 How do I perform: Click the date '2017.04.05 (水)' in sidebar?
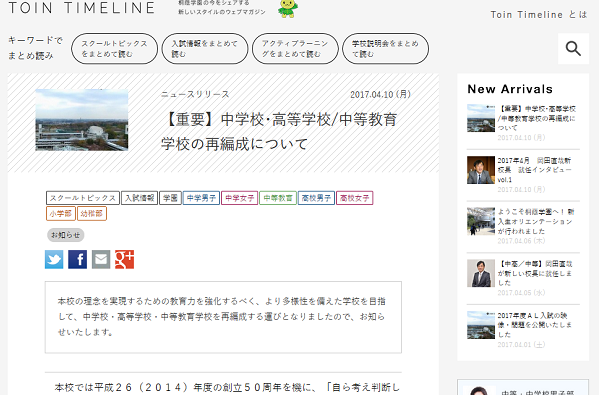pyautogui.click(x=521, y=293)
